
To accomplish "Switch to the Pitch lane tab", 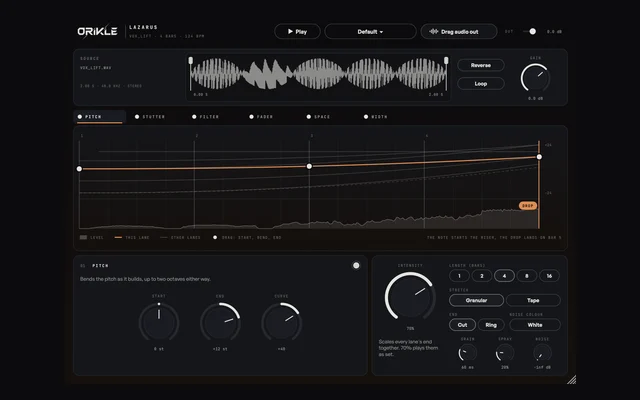I will (99, 117).
